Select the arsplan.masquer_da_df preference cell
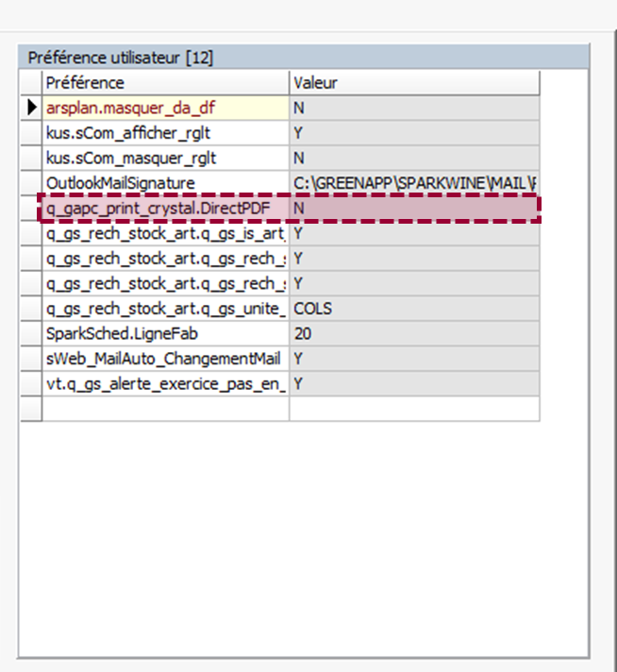Screen dimensions: 617x672 click(165, 108)
